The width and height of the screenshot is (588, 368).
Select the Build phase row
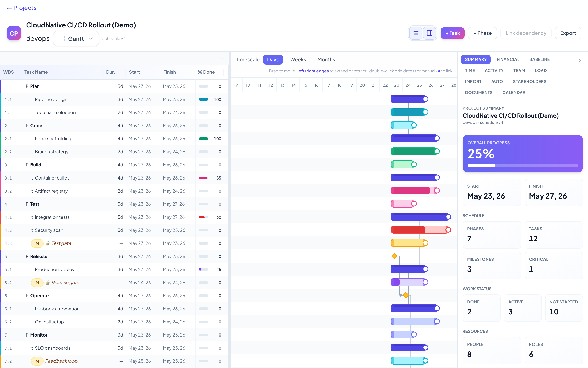[114, 165]
